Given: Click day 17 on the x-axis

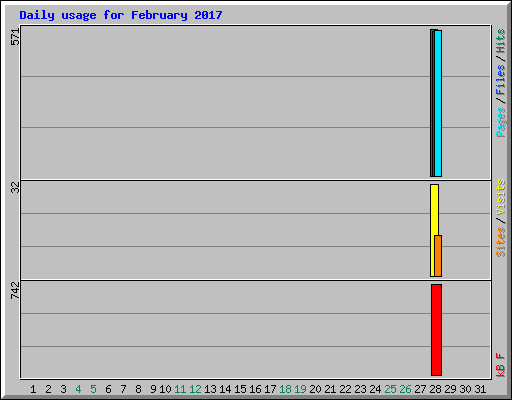Looking at the screenshot, I should [270, 389].
